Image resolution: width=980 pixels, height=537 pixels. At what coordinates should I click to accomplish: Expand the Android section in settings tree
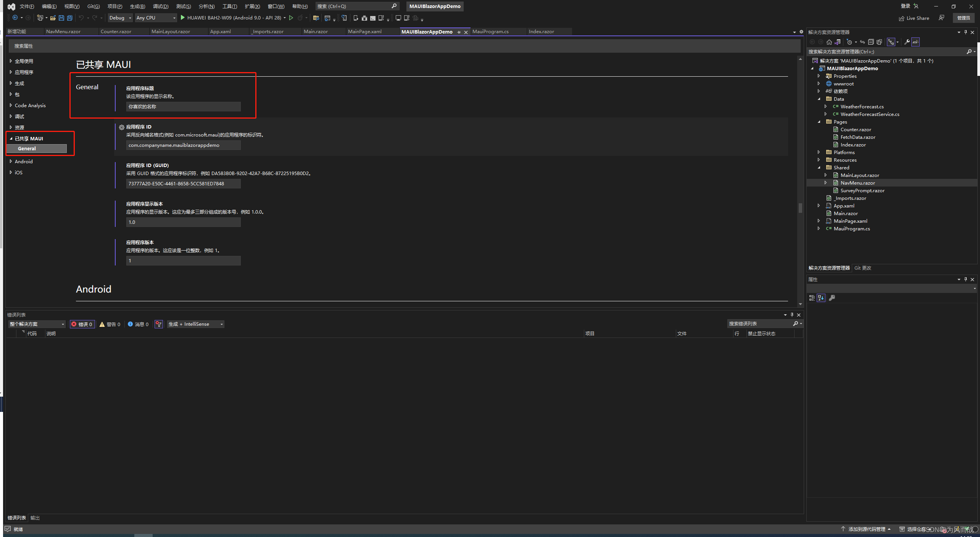click(11, 161)
